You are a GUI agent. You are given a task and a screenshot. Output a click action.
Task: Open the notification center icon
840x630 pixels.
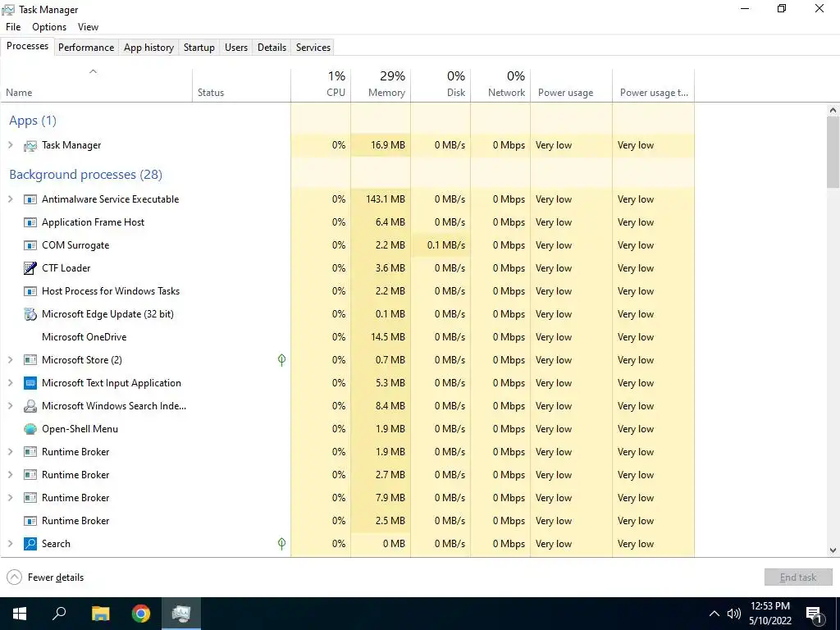pyautogui.click(x=815, y=614)
